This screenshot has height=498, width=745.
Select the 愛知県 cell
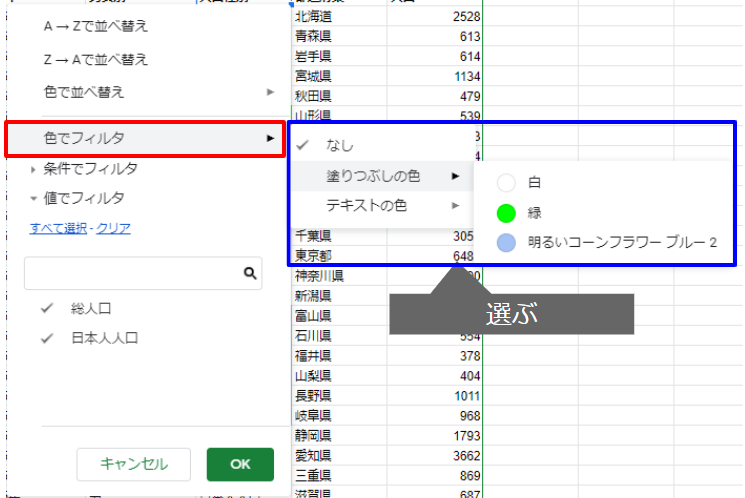click(339, 456)
